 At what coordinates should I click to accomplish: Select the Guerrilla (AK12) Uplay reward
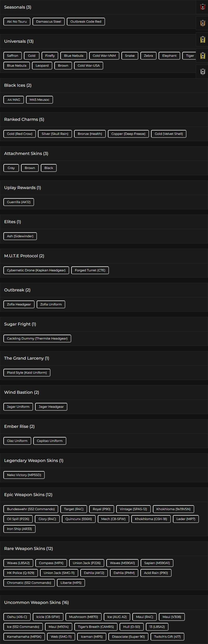point(19,202)
